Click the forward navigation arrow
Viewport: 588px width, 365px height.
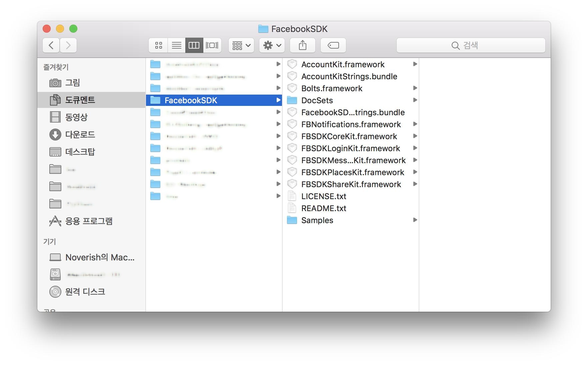(68, 45)
